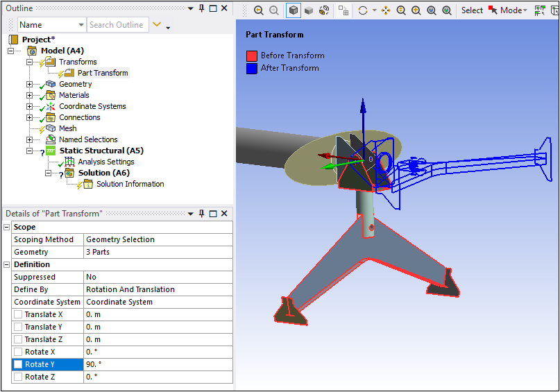The image size is (560, 392).
Task: Click the Before Transform red swatch
Action: click(252, 56)
